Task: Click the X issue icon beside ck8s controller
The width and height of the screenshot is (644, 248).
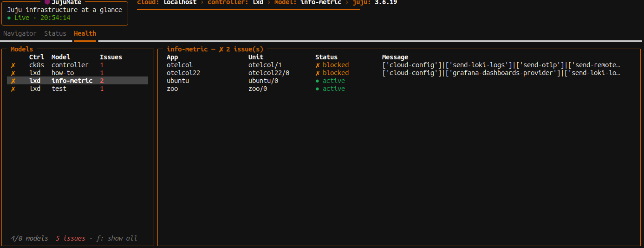Action: [x=13, y=65]
